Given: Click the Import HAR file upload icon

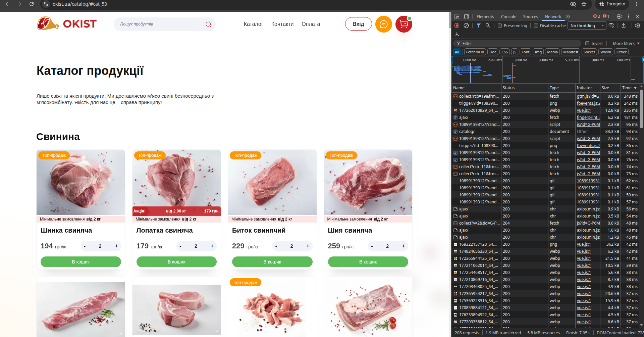Looking at the screenshot, I should (624, 26).
